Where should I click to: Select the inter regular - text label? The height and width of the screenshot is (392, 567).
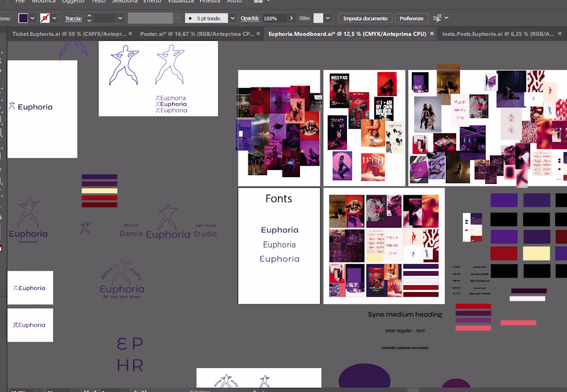click(x=405, y=331)
